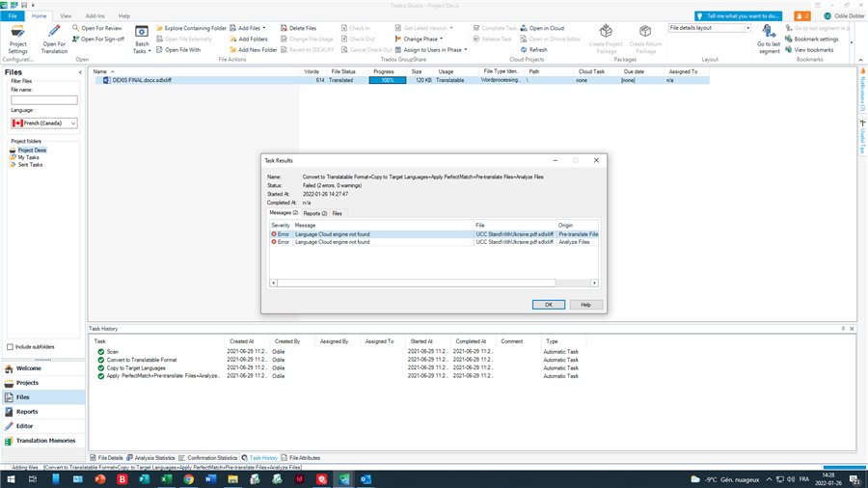Select Open For Review
Screen dimensions: 868x488
96,28
